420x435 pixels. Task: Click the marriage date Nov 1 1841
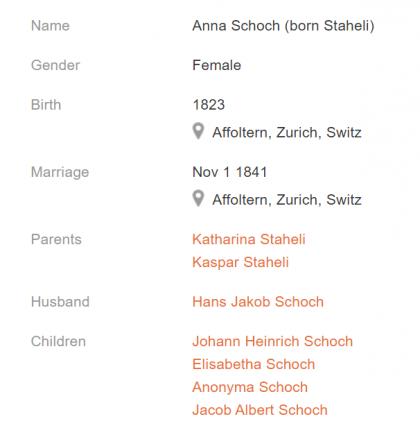tap(230, 172)
